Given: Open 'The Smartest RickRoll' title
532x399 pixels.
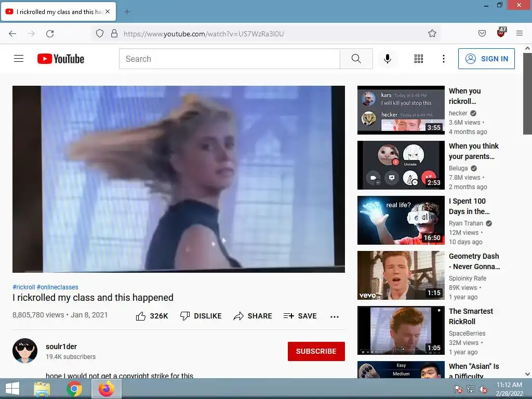Looking at the screenshot, I should (x=471, y=316).
